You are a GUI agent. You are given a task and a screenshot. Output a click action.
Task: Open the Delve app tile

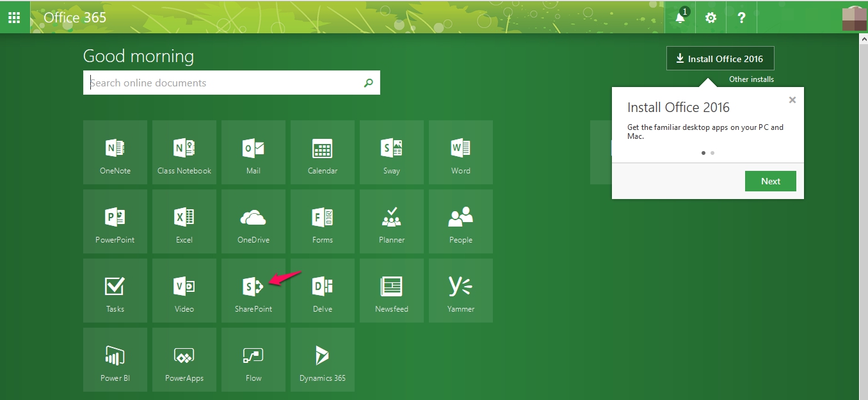tap(323, 291)
